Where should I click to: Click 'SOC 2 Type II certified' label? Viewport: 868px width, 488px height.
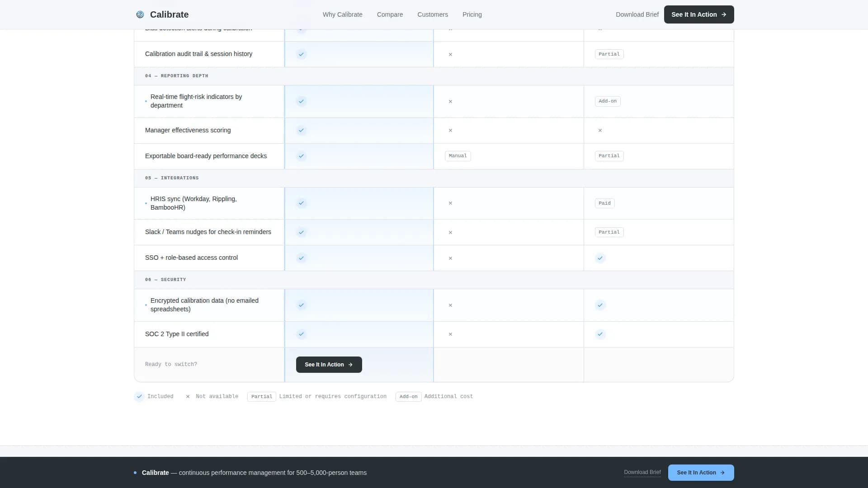[x=177, y=334]
